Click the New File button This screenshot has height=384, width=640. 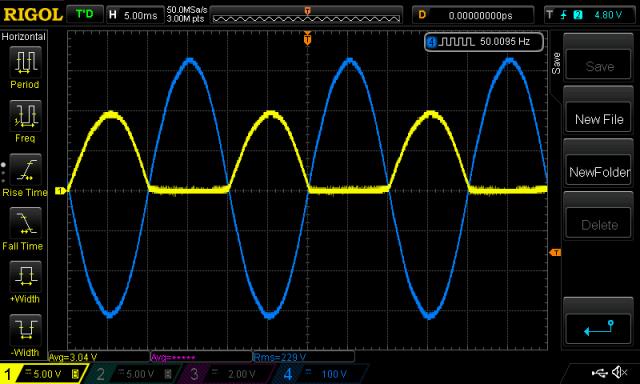point(598,119)
